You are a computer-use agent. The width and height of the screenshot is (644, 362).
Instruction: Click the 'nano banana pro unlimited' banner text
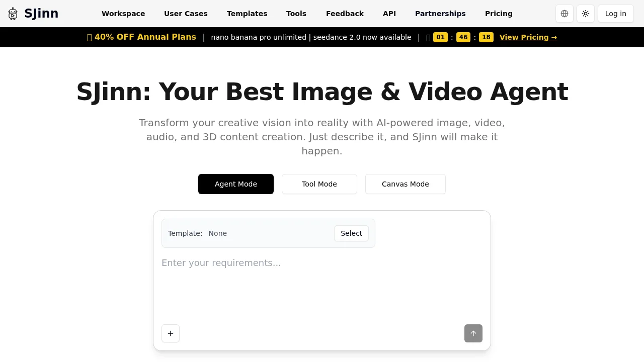259,37
